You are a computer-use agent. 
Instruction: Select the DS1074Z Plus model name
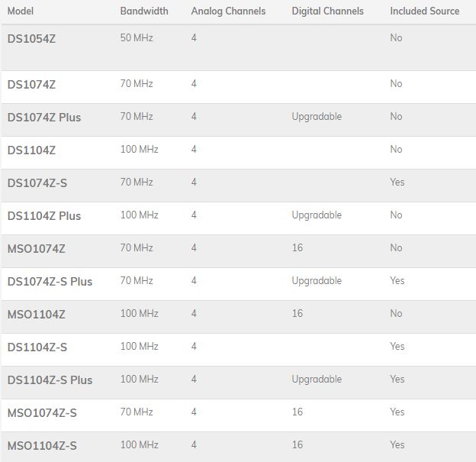(44, 118)
